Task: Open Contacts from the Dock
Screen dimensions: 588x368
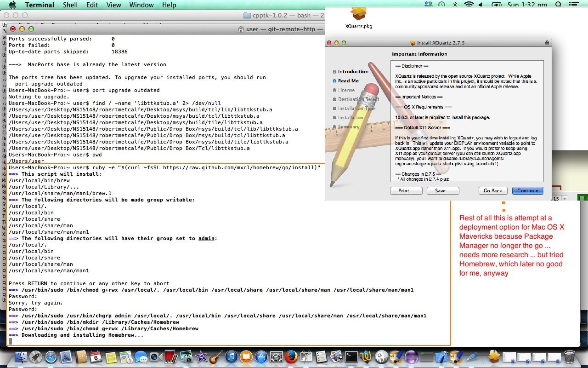Action: click(81, 356)
